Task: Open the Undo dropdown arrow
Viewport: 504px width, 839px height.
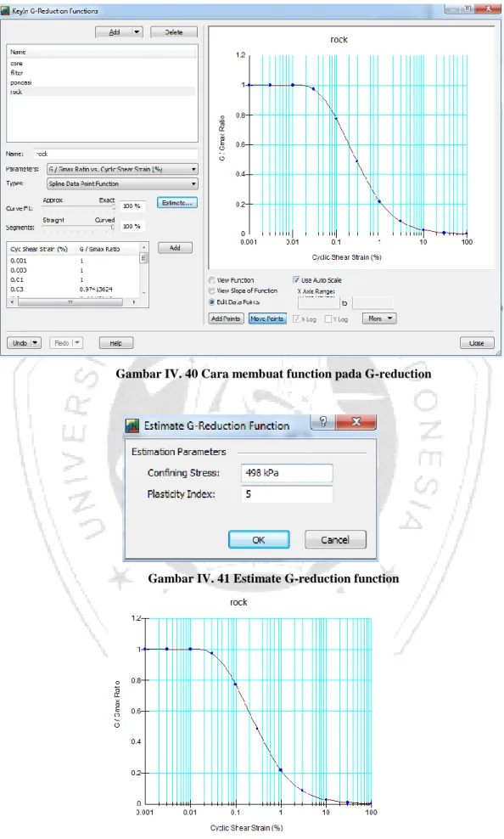Action: coord(36,343)
